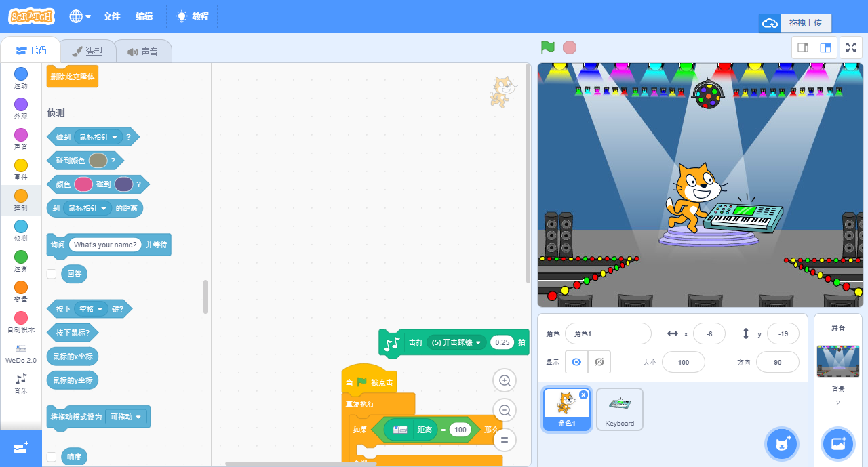868x467 pixels.
Task: Select the stage backdrop thumbnail
Action: 838,361
